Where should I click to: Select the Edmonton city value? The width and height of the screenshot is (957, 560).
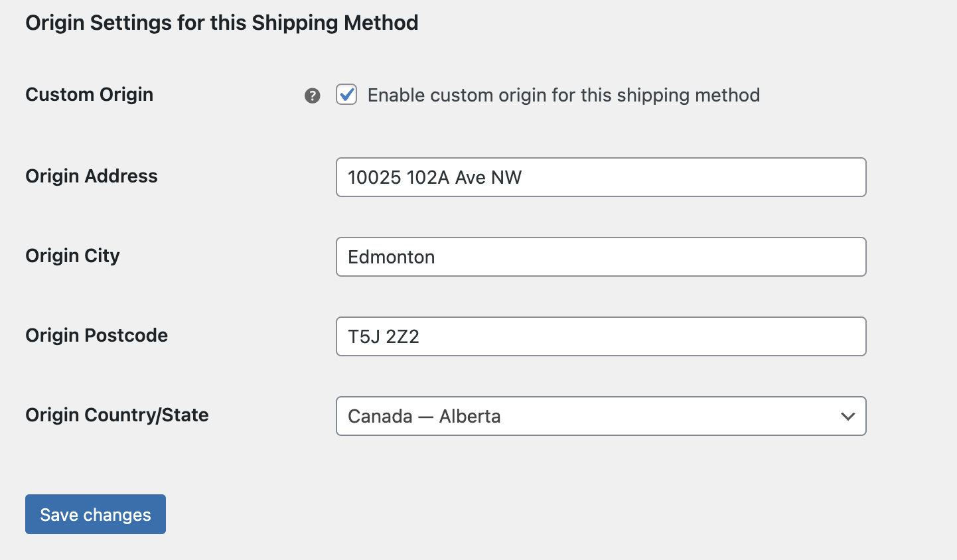(392, 257)
